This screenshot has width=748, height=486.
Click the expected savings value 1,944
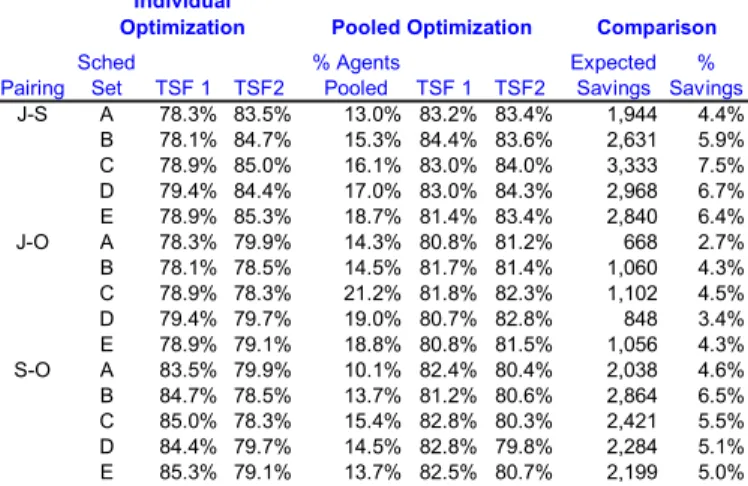click(632, 114)
